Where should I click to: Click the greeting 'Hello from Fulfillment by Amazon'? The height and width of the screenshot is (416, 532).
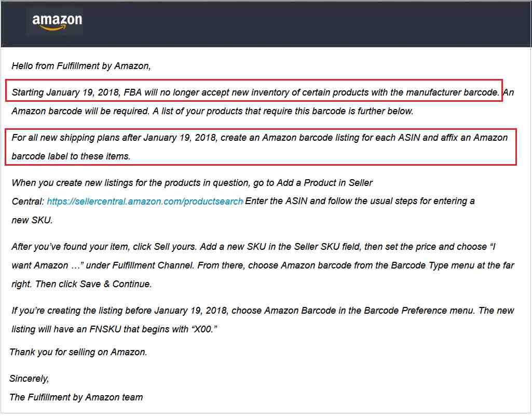click(81, 66)
